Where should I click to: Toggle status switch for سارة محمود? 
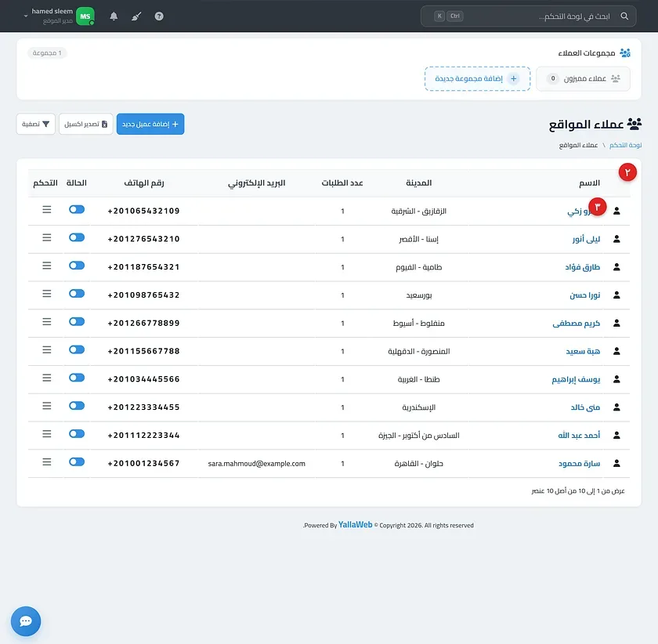77,461
